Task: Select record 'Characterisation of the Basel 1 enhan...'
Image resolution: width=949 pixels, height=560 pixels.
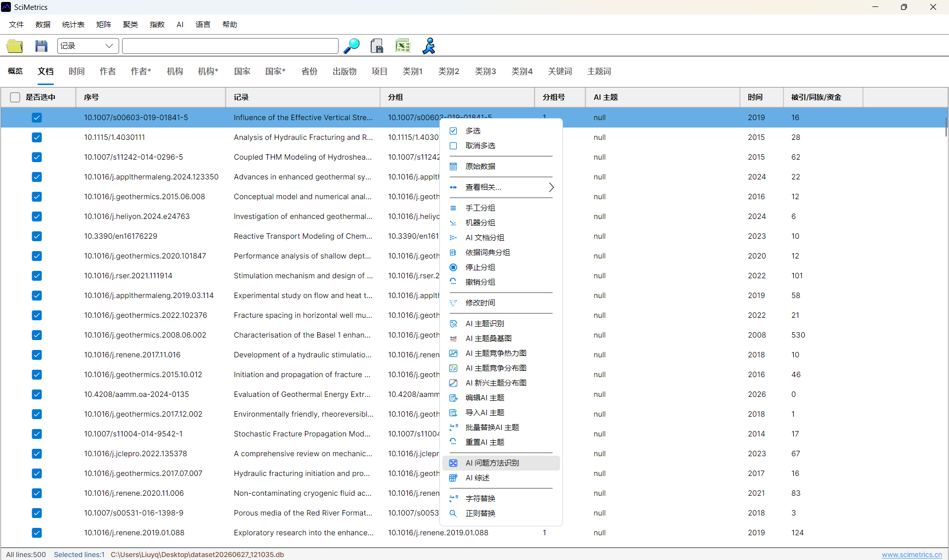Action: pyautogui.click(x=302, y=335)
